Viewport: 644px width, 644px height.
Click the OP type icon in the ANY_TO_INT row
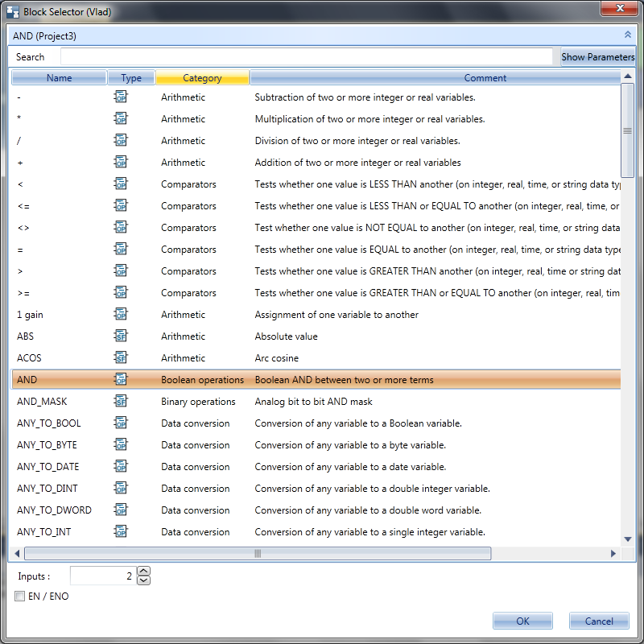coord(121,532)
